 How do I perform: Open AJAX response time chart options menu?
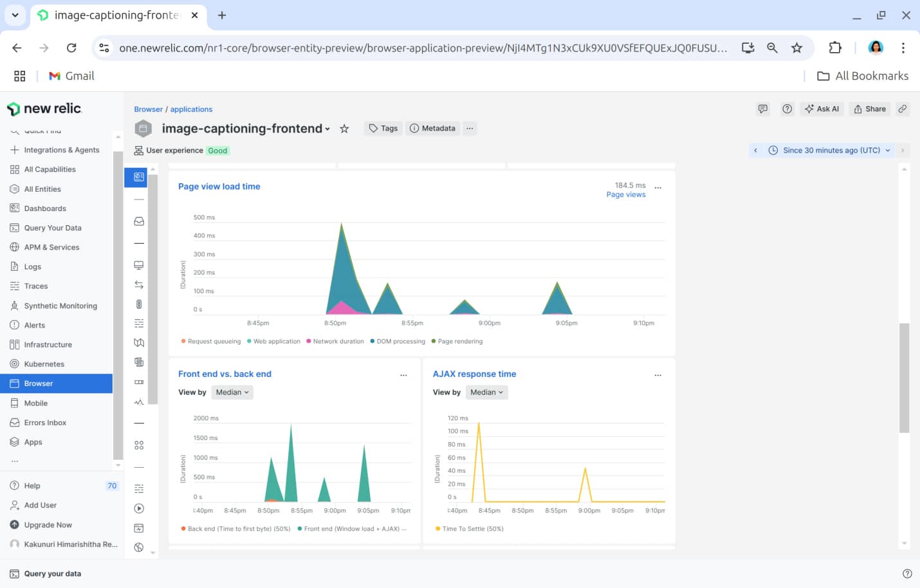coord(658,375)
